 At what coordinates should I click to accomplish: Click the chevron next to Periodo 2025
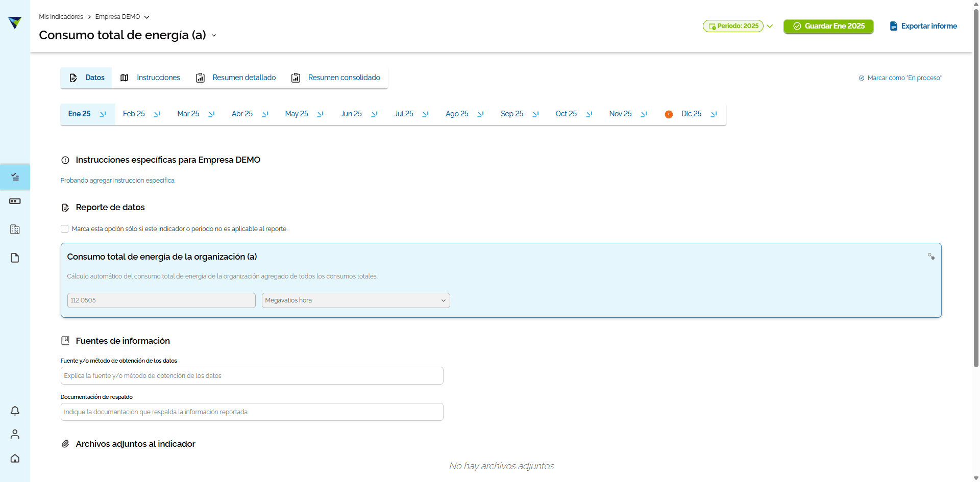point(770,26)
